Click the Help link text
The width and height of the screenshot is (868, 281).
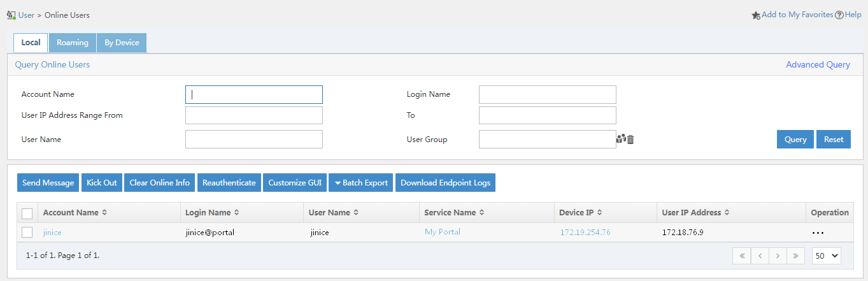pyautogui.click(x=853, y=15)
